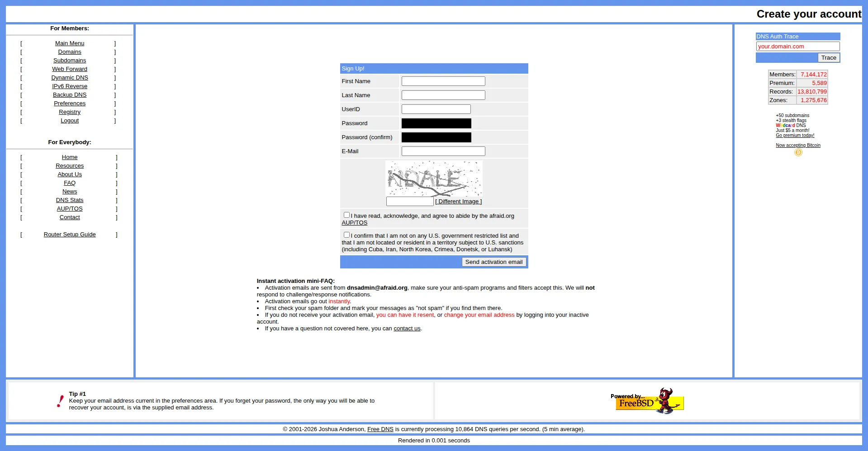The image size is (868, 451).
Task: Open Registry link
Action: [x=70, y=112]
